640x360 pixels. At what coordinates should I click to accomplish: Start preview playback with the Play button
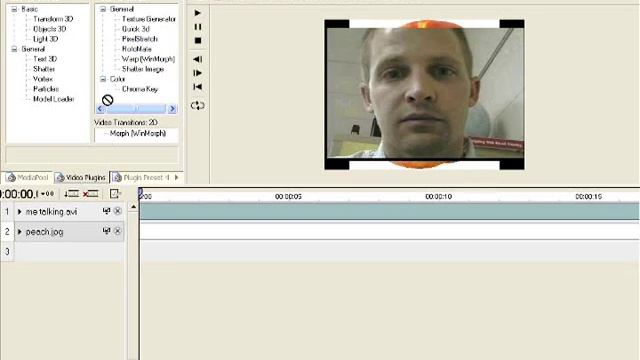pos(198,13)
